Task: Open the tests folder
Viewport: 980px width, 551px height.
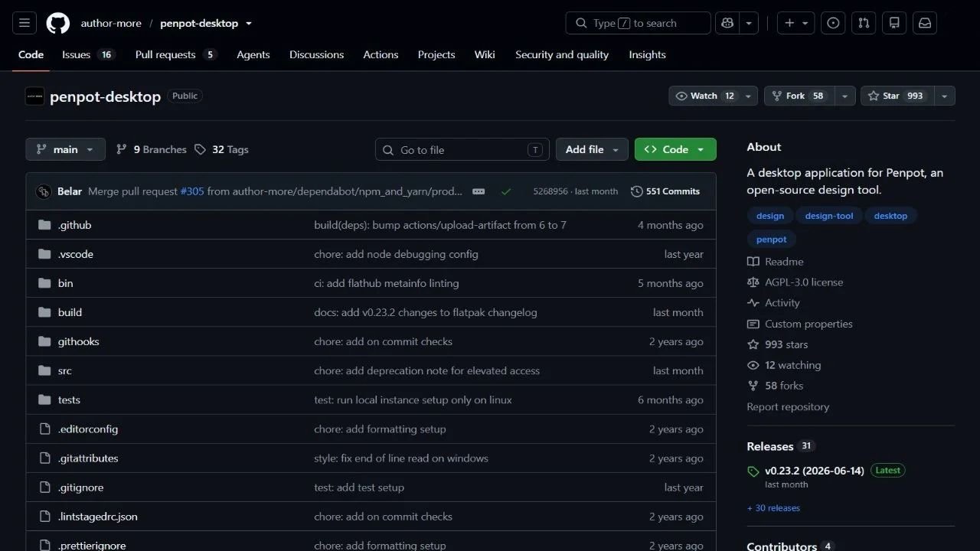Action: tap(69, 399)
